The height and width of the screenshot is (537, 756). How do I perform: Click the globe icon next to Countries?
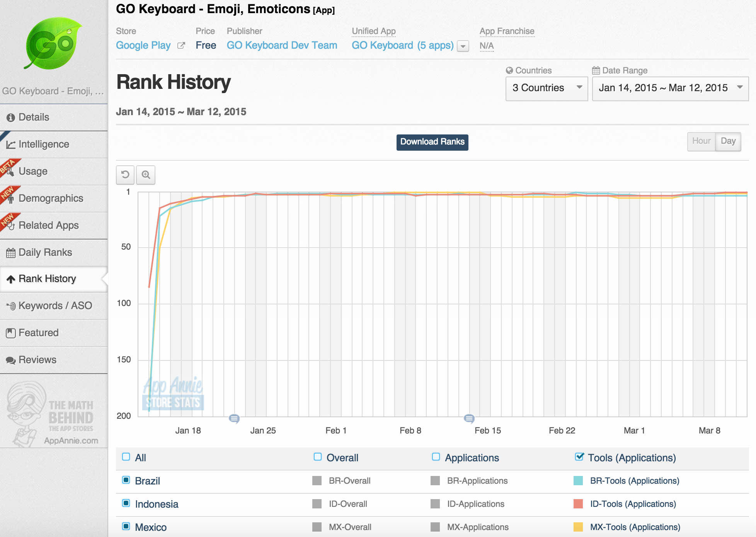point(509,70)
